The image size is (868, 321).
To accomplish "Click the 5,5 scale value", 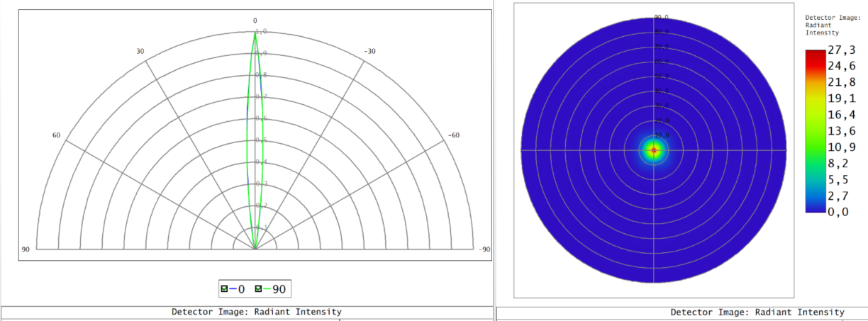I will point(840,180).
